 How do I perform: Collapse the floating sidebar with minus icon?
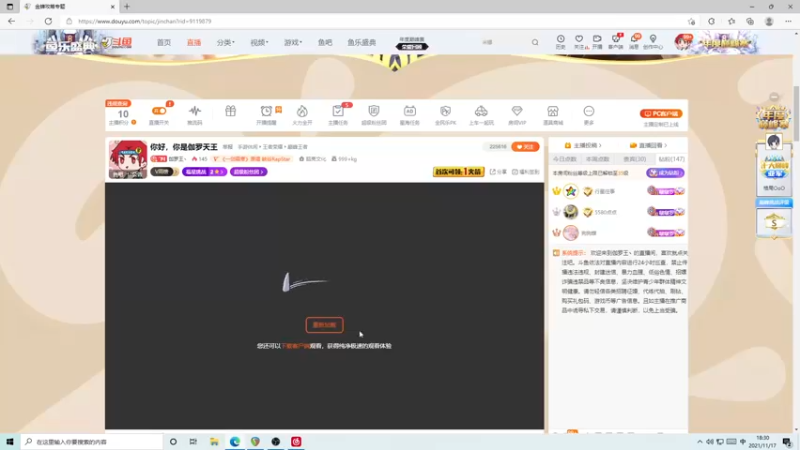(774, 97)
